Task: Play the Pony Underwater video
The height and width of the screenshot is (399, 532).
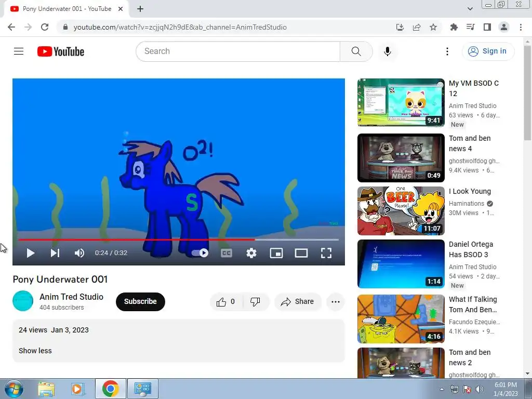Action: (31, 253)
